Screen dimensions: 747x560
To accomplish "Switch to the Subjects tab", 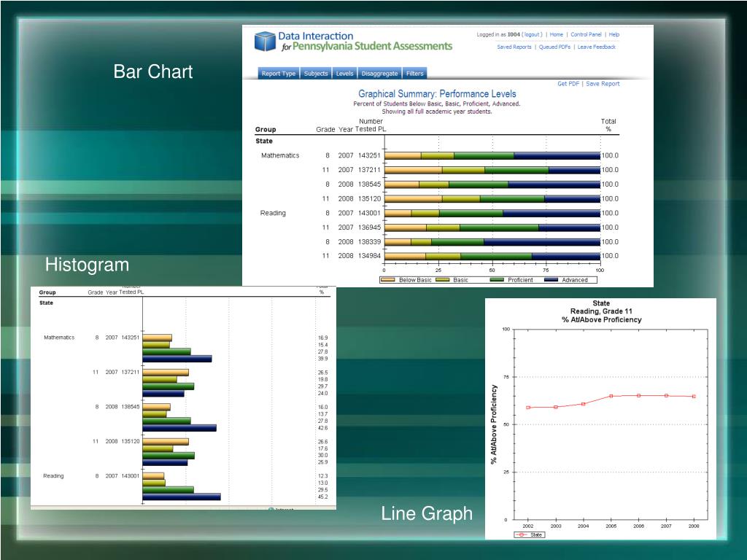I will coord(316,74).
